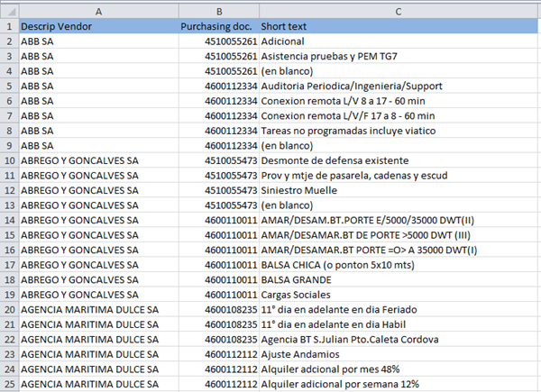
Task: Click the 'Descrip Vendor' header cell
Action: pos(98,26)
